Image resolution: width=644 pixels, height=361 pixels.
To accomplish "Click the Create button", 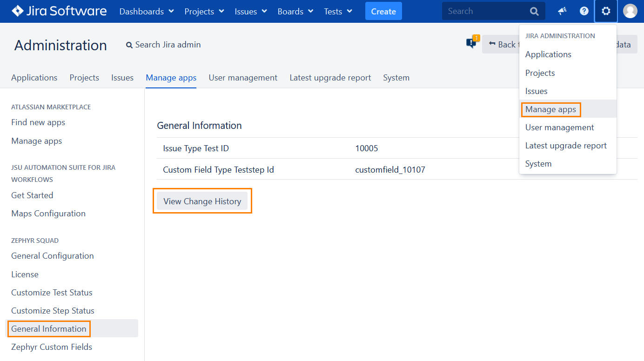I will (383, 11).
